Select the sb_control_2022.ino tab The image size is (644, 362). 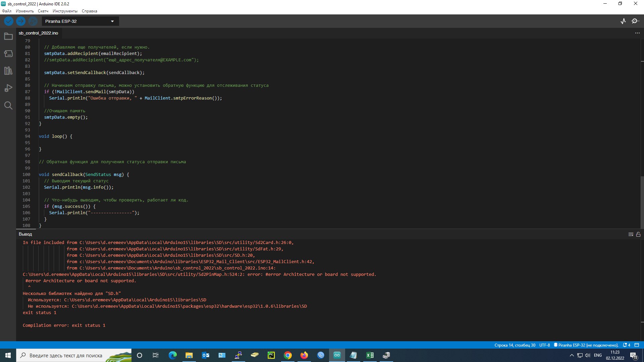coord(38,33)
